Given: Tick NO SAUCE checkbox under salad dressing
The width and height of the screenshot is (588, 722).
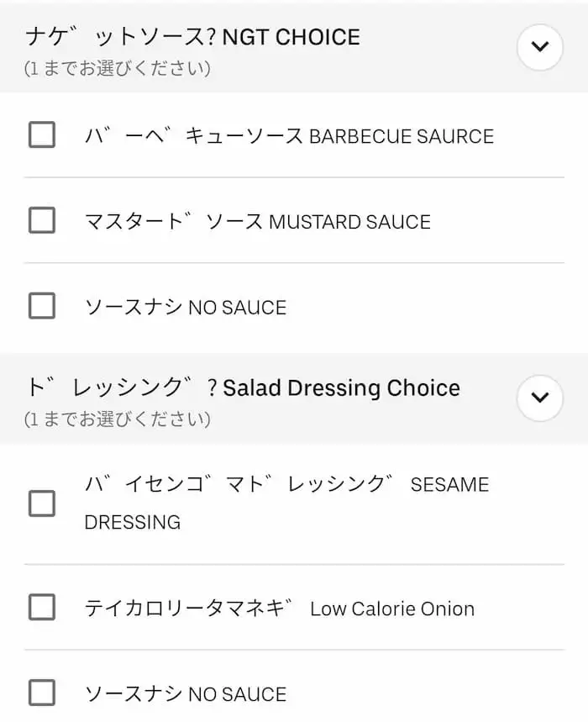Looking at the screenshot, I should [42, 693].
